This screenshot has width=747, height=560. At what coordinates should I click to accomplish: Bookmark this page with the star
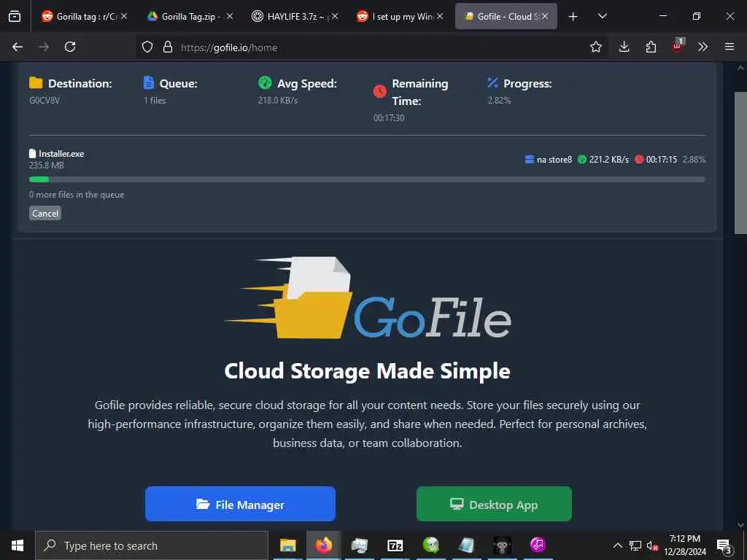(x=595, y=47)
